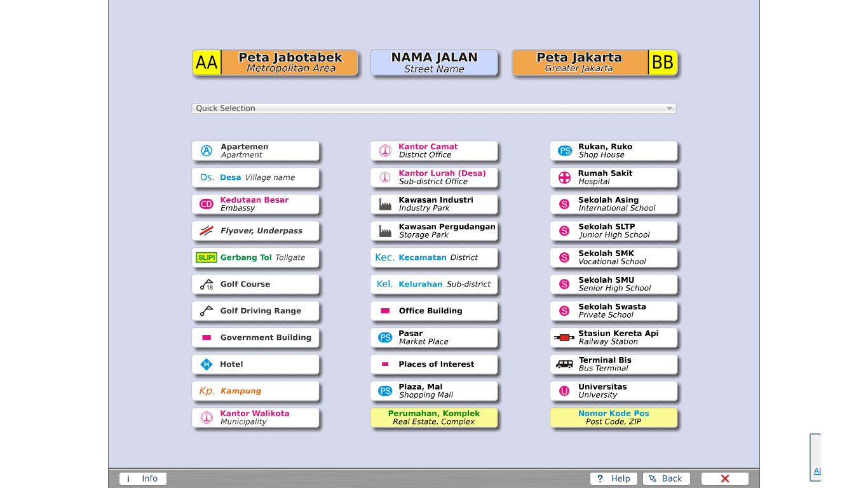This screenshot has height=488, width=868.
Task: Select the Desa Village name category
Action: [x=255, y=177]
